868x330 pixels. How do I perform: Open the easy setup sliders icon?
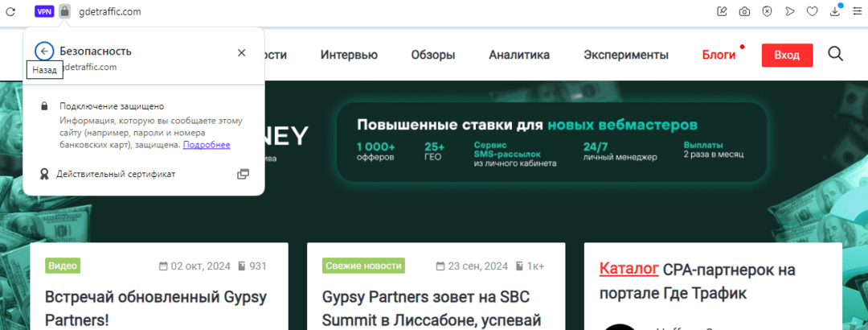(857, 11)
